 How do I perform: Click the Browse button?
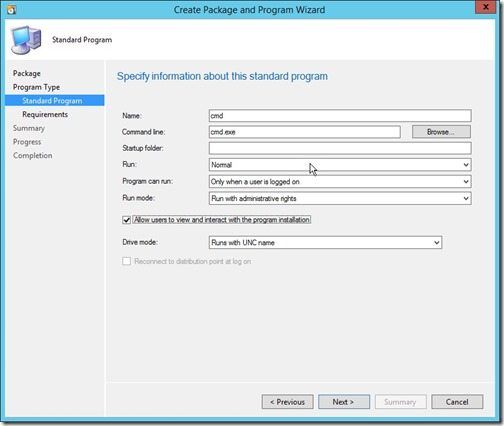[x=441, y=132]
